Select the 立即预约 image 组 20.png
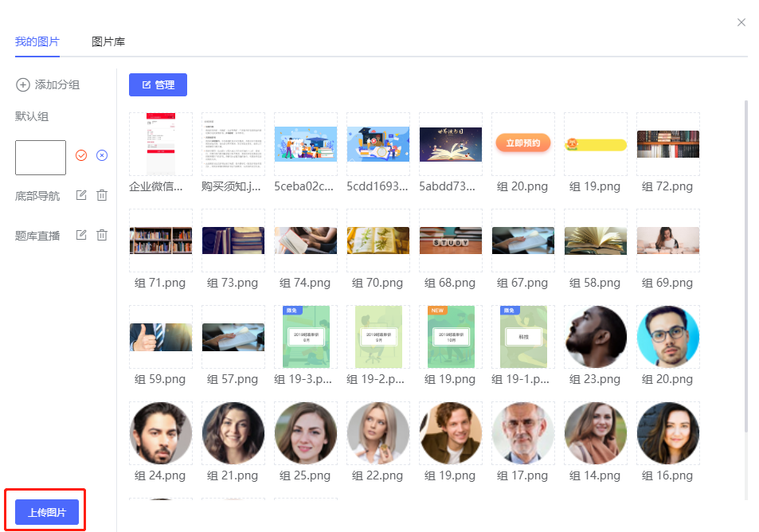This screenshot has height=532, width=759. (x=523, y=144)
